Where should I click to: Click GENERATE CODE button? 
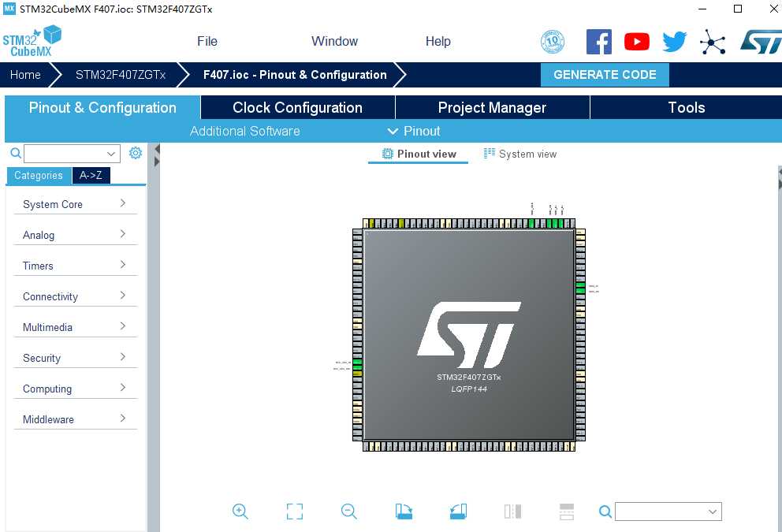click(605, 75)
